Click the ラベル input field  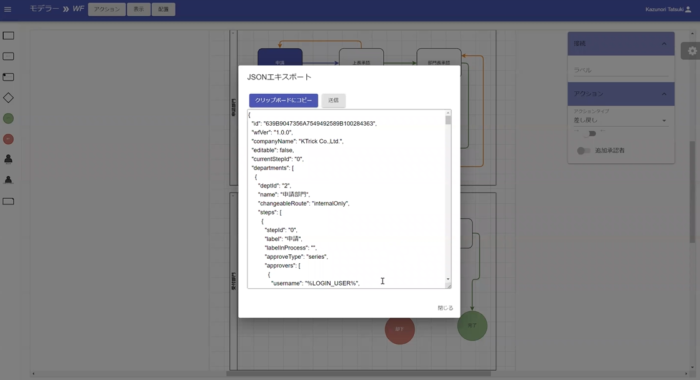click(x=621, y=70)
